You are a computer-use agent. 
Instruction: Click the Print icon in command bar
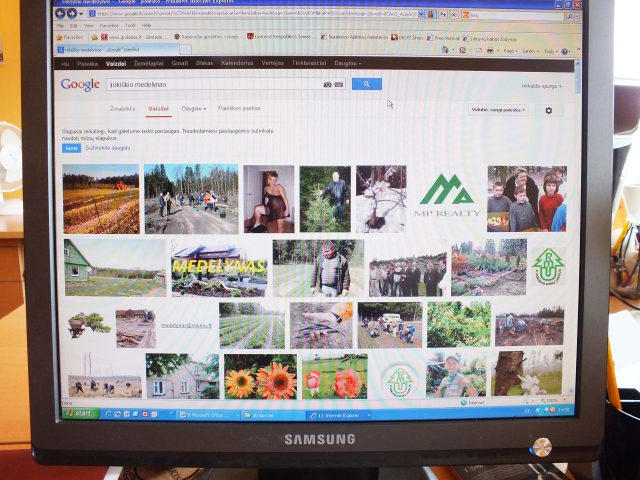click(x=490, y=51)
